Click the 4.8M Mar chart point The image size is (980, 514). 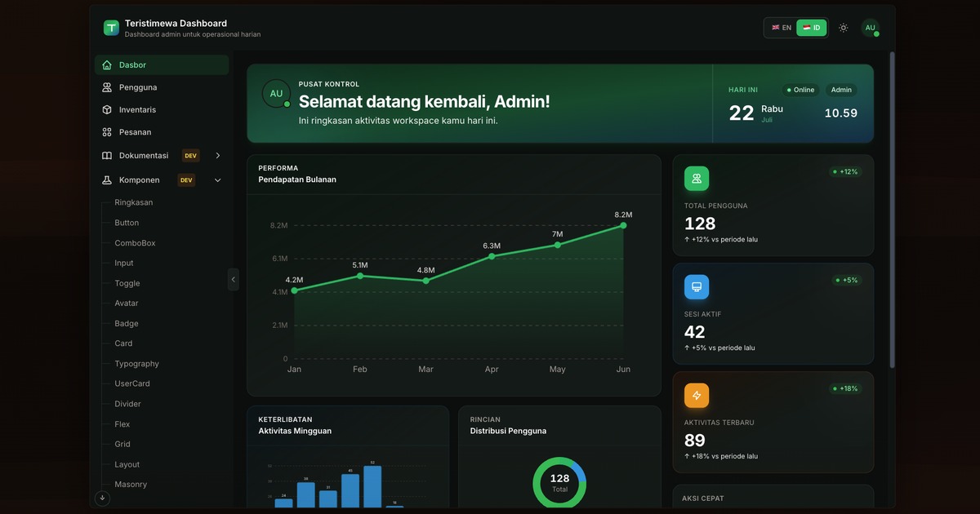point(426,281)
